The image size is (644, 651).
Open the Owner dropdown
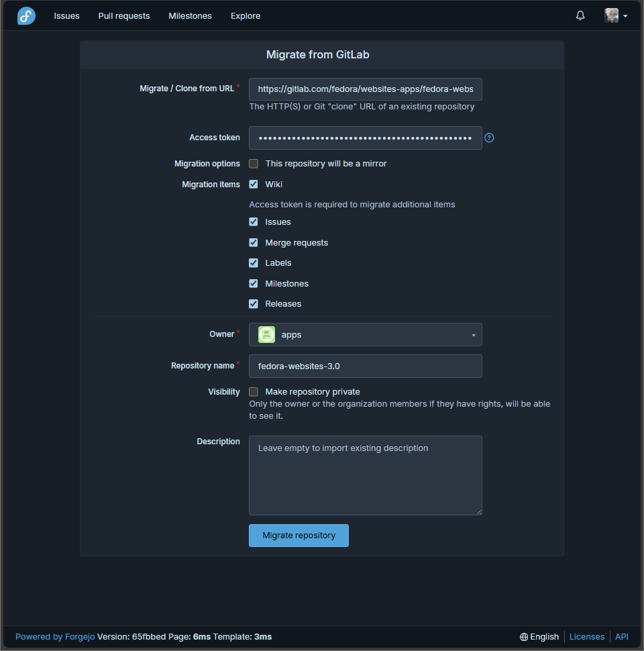[x=474, y=334]
